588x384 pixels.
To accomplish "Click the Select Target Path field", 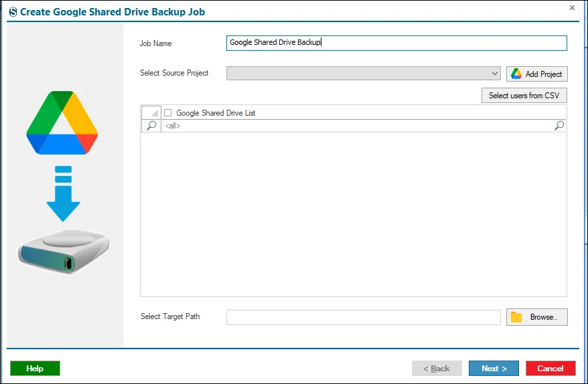I will pyautogui.click(x=364, y=317).
